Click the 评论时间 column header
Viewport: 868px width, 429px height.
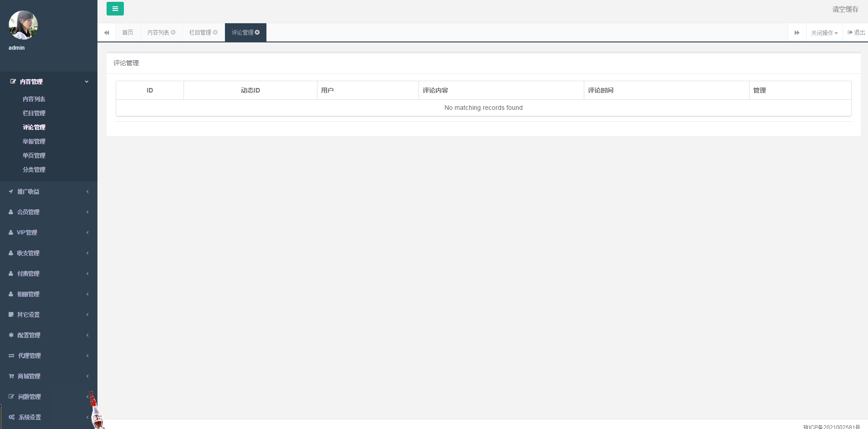click(600, 90)
